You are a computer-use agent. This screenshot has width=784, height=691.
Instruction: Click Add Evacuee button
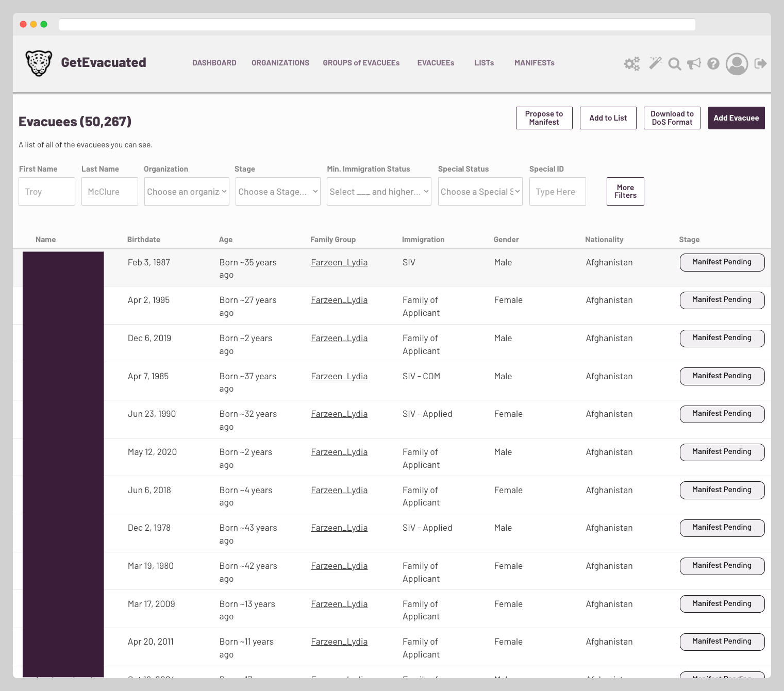(737, 118)
